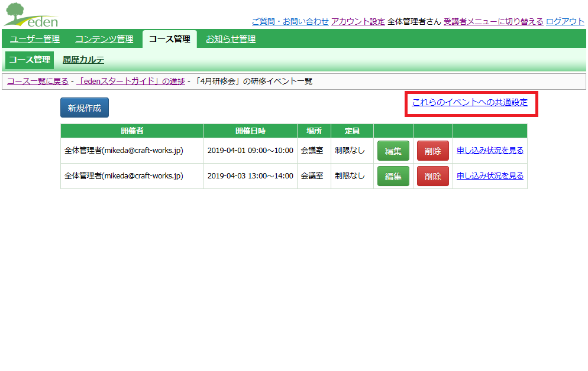Click 開催者 column header
588x371 pixels.
click(132, 131)
